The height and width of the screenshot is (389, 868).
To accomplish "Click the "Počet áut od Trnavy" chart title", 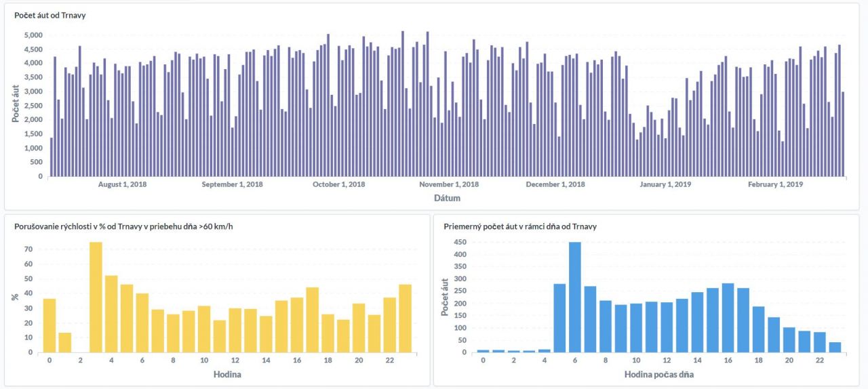I will pyautogui.click(x=50, y=16).
